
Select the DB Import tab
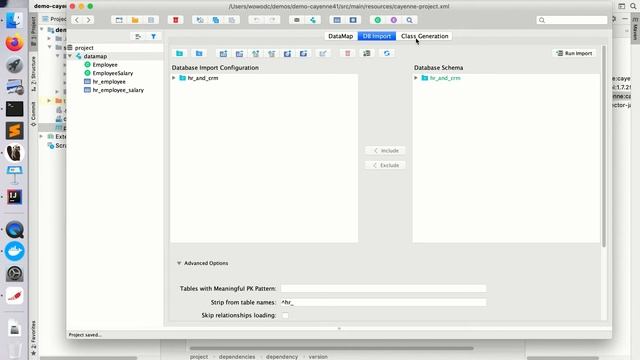[x=377, y=36]
